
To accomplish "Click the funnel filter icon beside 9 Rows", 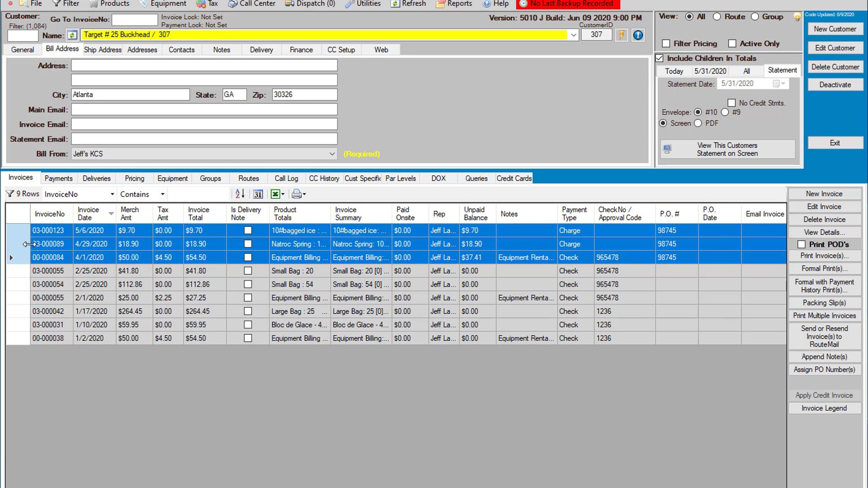I will click(x=9, y=194).
